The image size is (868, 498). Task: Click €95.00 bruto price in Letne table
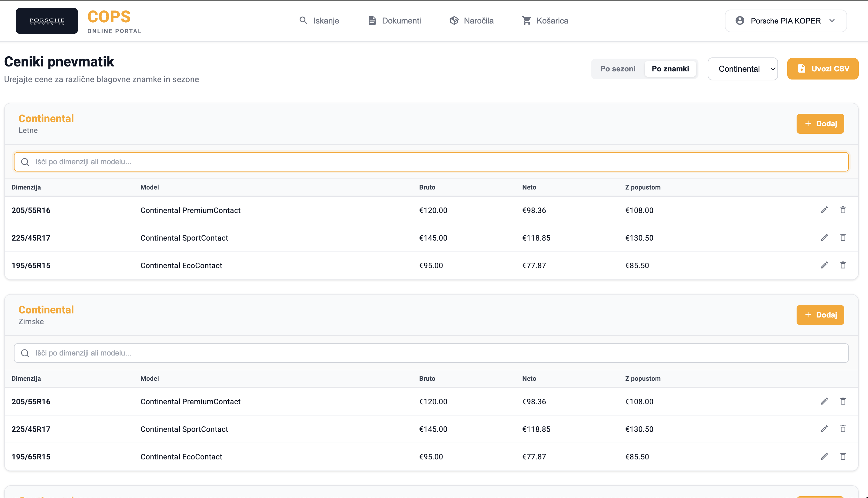point(431,266)
